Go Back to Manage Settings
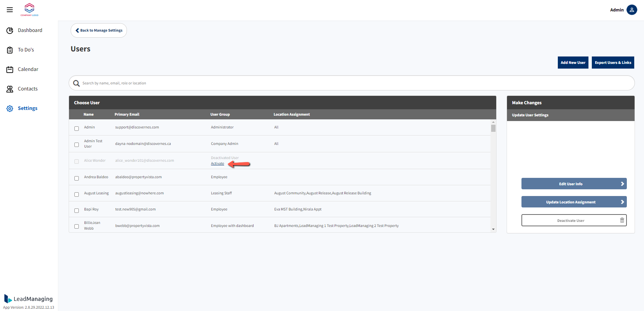 [x=99, y=30]
